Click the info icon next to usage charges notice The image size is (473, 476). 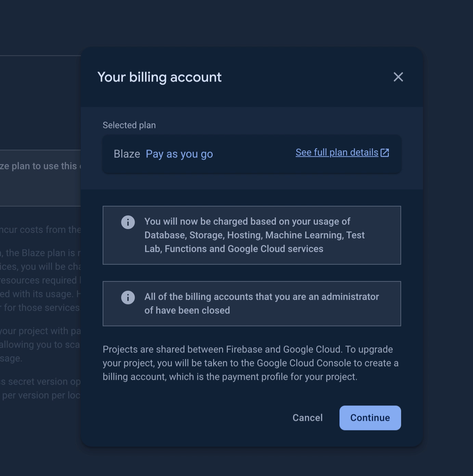128,222
